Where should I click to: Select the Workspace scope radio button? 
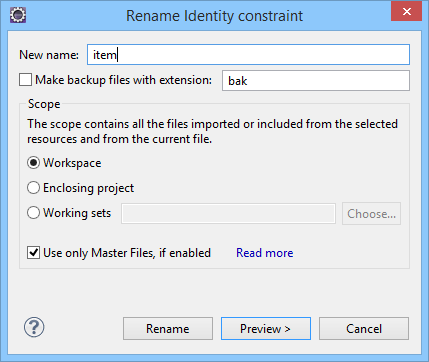[x=33, y=163]
